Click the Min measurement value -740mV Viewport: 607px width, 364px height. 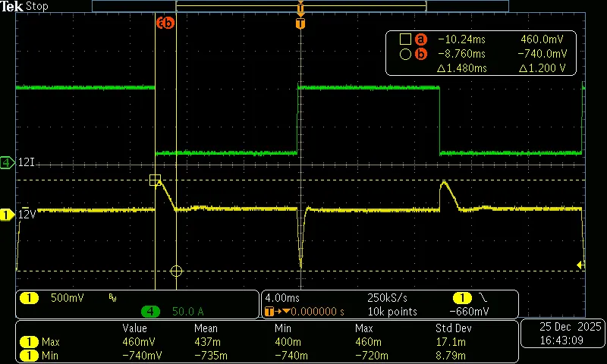pyautogui.click(x=142, y=356)
